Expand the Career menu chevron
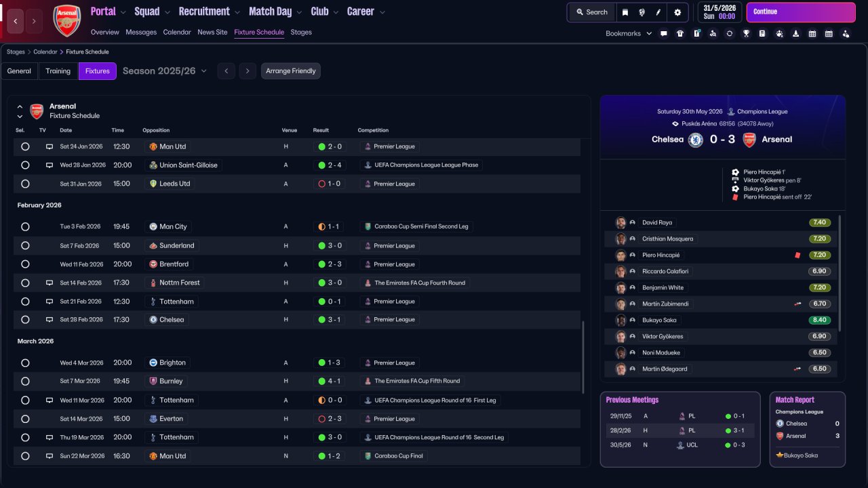The width and height of the screenshot is (868, 488). pos(382,12)
